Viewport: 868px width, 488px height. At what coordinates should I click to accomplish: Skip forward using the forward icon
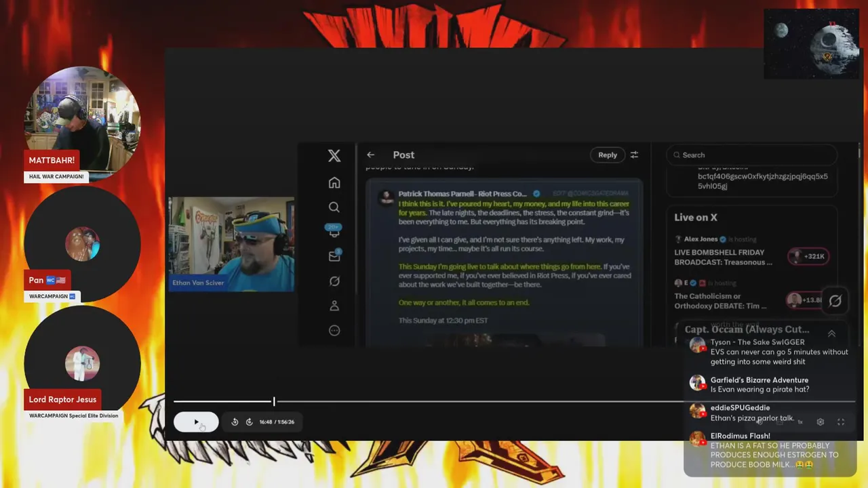(x=249, y=422)
